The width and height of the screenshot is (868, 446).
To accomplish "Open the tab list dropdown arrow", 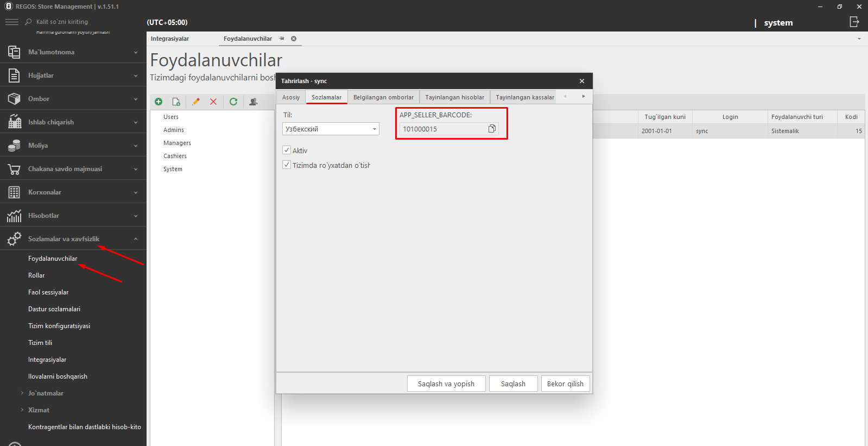I will point(859,39).
